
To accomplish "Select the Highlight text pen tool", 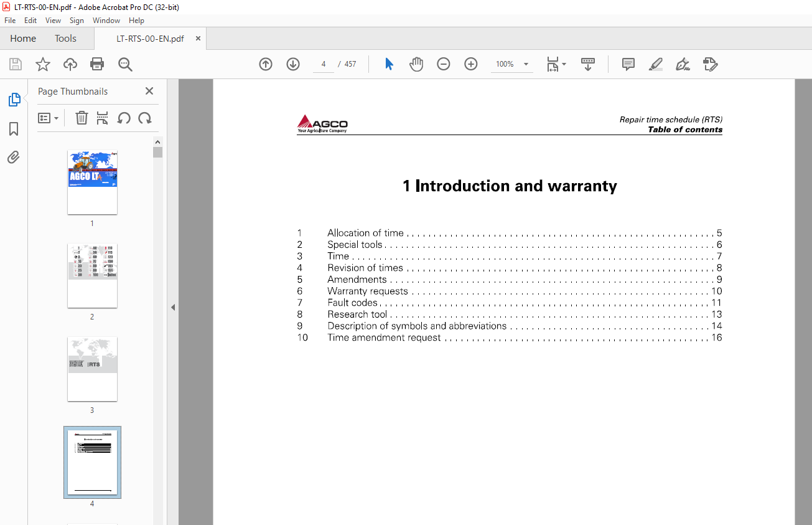I will point(655,64).
